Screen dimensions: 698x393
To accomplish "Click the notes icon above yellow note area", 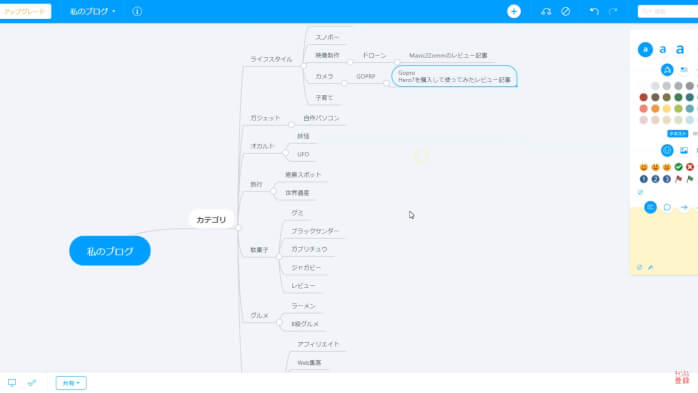I will pos(650,207).
